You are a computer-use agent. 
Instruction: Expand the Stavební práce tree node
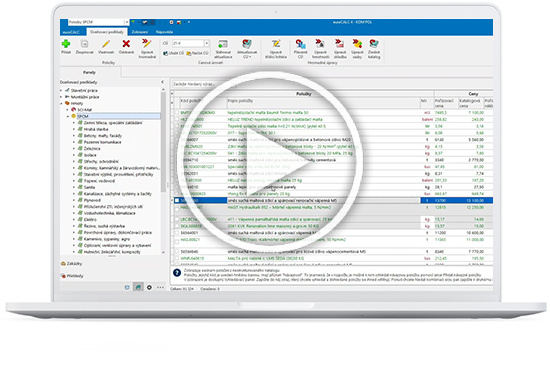(x=62, y=91)
